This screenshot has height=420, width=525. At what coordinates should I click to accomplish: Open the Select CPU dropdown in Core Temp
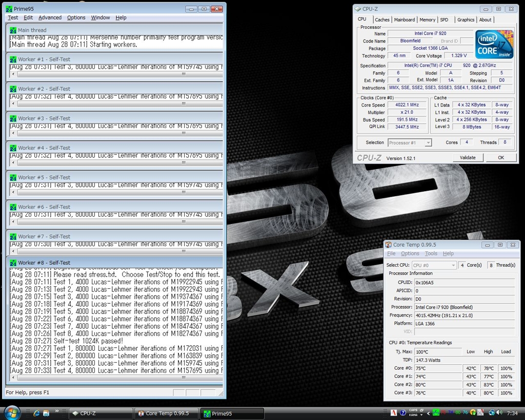434,265
